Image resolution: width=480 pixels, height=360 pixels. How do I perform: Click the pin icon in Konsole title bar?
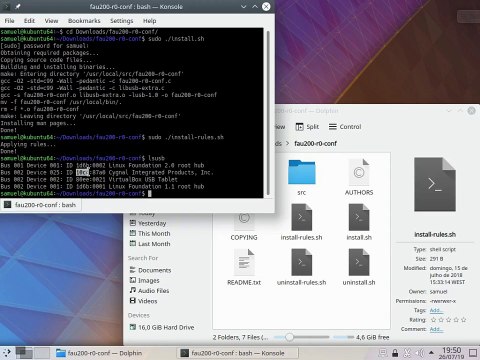click(x=18, y=6)
